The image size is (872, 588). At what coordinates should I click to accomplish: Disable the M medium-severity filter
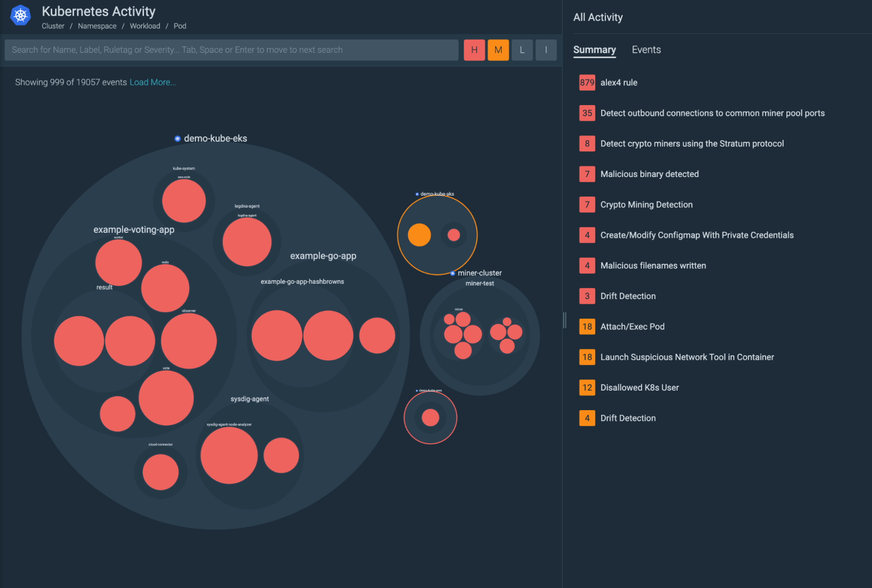498,50
